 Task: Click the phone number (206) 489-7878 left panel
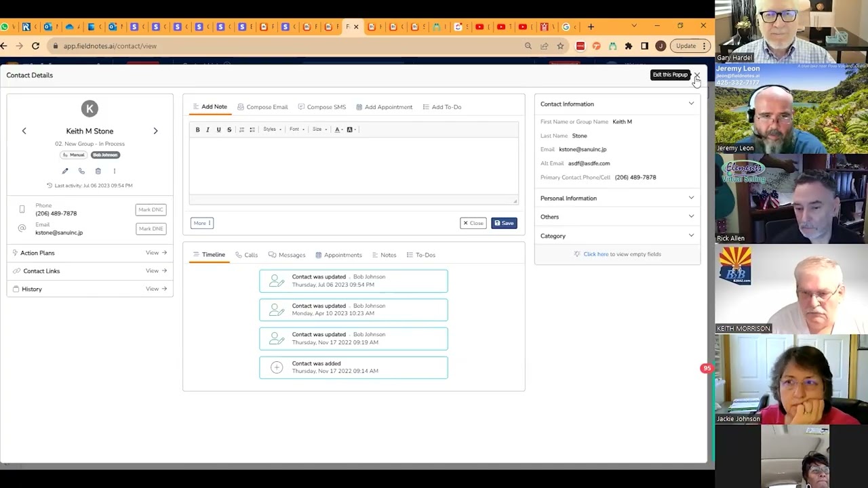(56, 213)
